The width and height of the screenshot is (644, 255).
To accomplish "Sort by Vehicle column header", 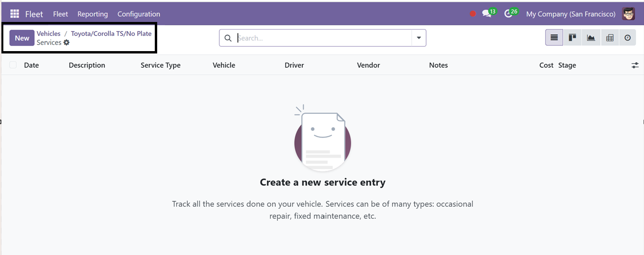I will point(224,65).
